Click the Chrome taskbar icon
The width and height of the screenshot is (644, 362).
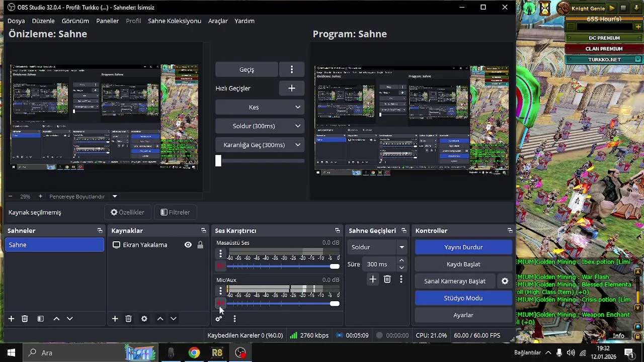click(194, 353)
